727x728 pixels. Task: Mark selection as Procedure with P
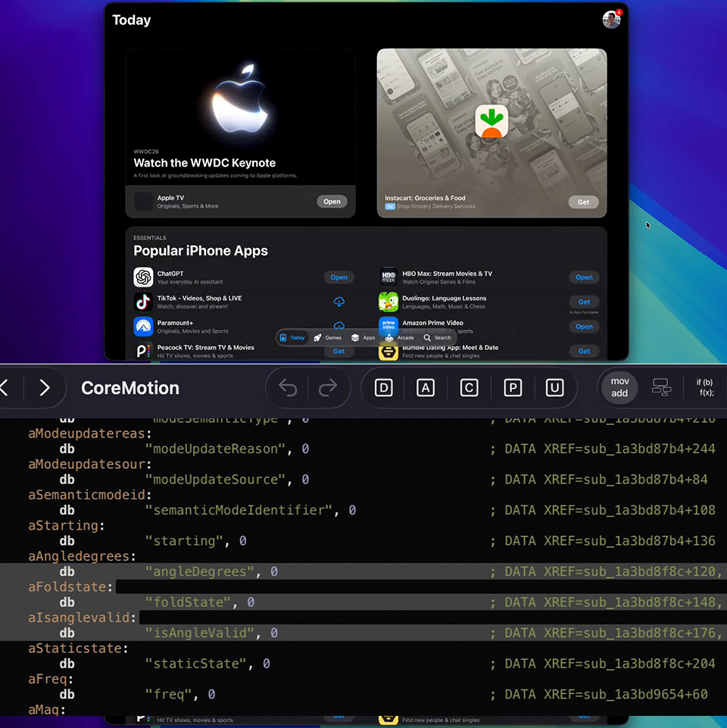[x=513, y=388]
